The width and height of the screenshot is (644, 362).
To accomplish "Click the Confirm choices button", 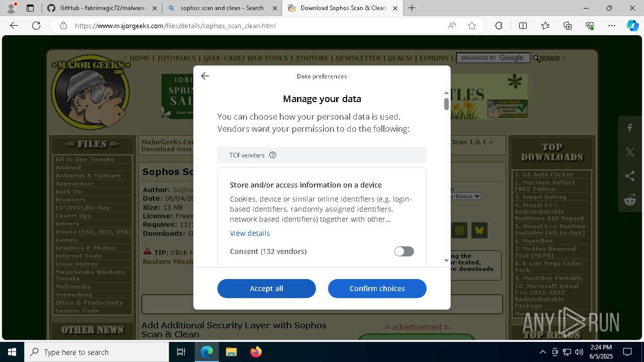I will [x=377, y=289].
